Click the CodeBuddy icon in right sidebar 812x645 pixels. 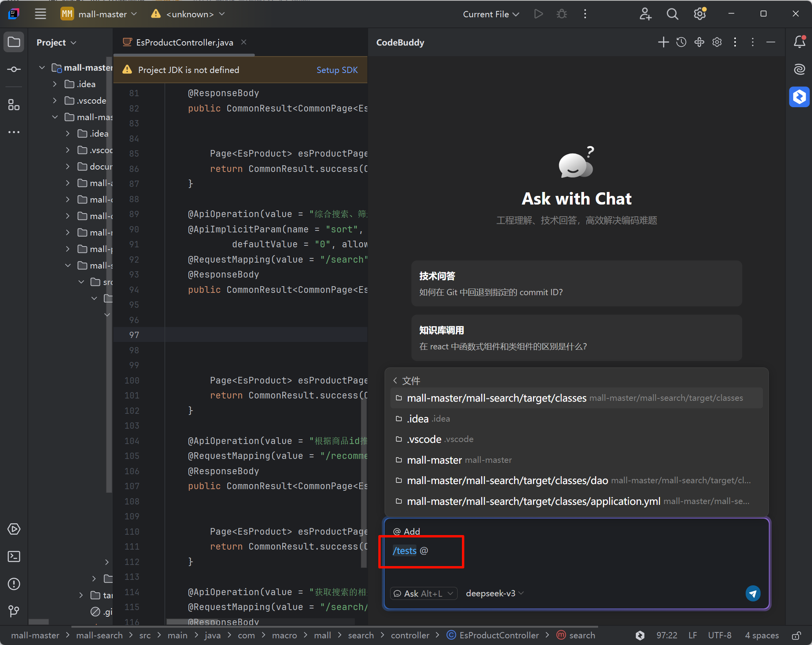(x=799, y=97)
